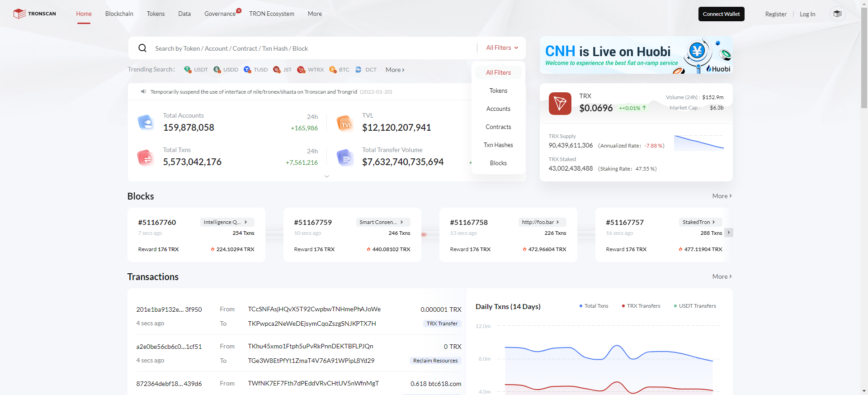The width and height of the screenshot is (868, 395).
Task: Expand stats panel with down chevron
Action: [x=327, y=176]
